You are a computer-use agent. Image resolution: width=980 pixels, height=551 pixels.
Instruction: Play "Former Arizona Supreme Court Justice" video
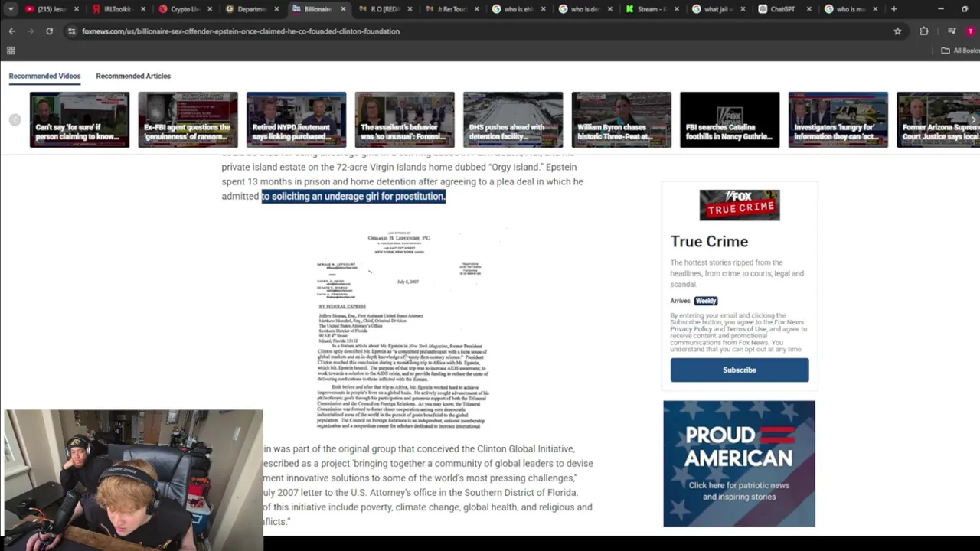[938, 119]
